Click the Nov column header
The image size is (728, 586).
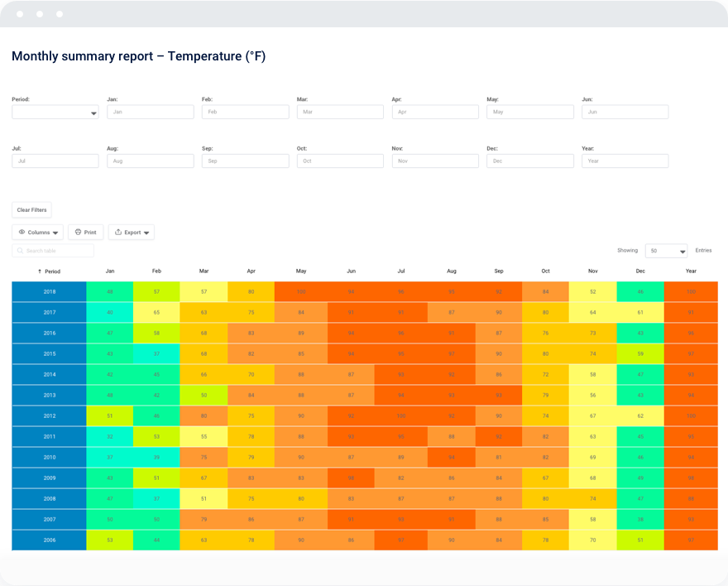pos(593,271)
